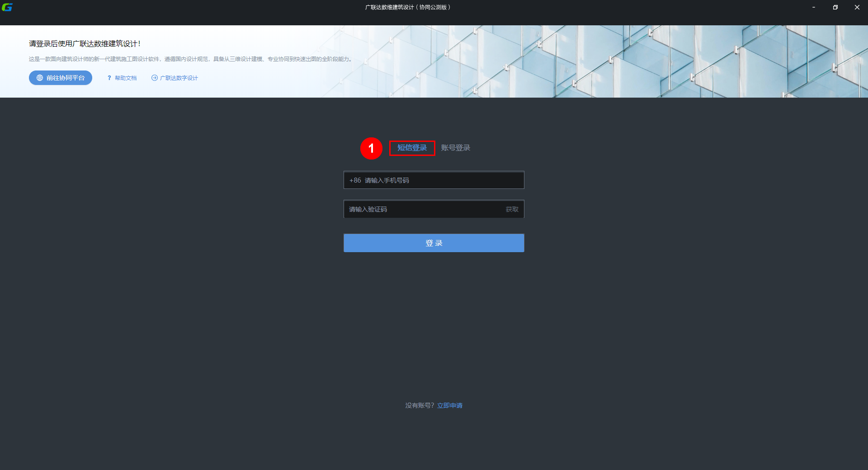The image size is (868, 470).
Task: Click the 前往协同平台 button
Action: 61,78
